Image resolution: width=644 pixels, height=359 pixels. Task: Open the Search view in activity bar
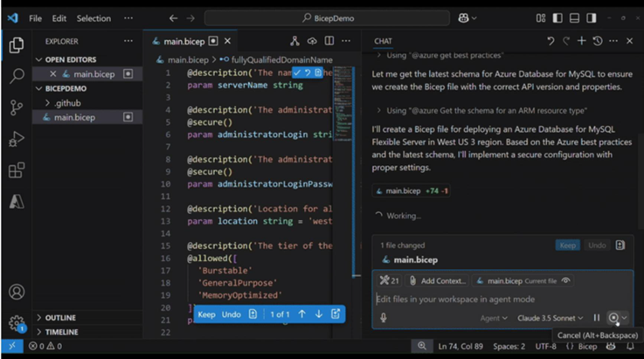tap(17, 76)
